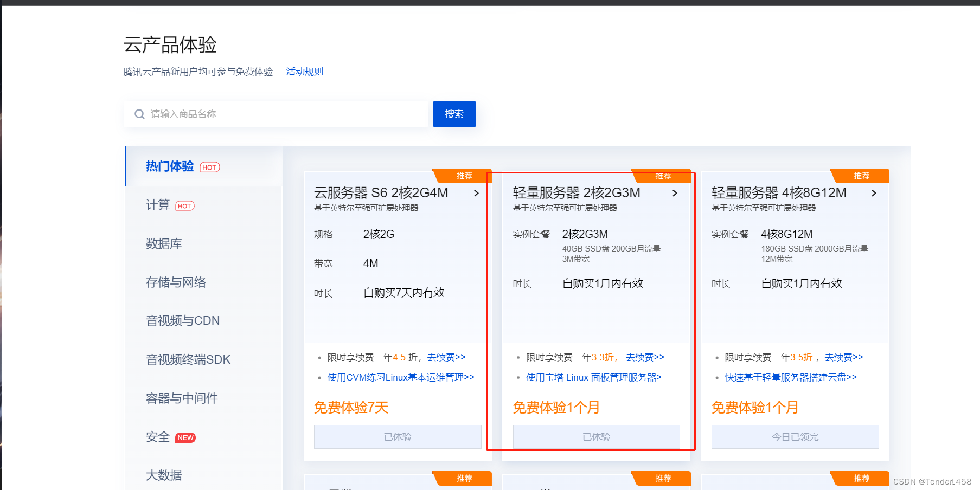Open 云服务器 S6 details via its arrow

click(x=477, y=193)
